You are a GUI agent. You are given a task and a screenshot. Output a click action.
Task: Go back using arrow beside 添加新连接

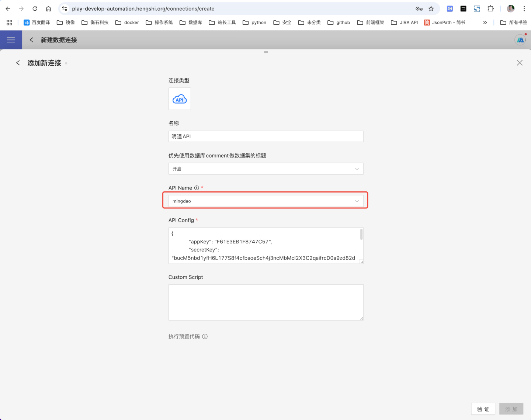coord(18,63)
